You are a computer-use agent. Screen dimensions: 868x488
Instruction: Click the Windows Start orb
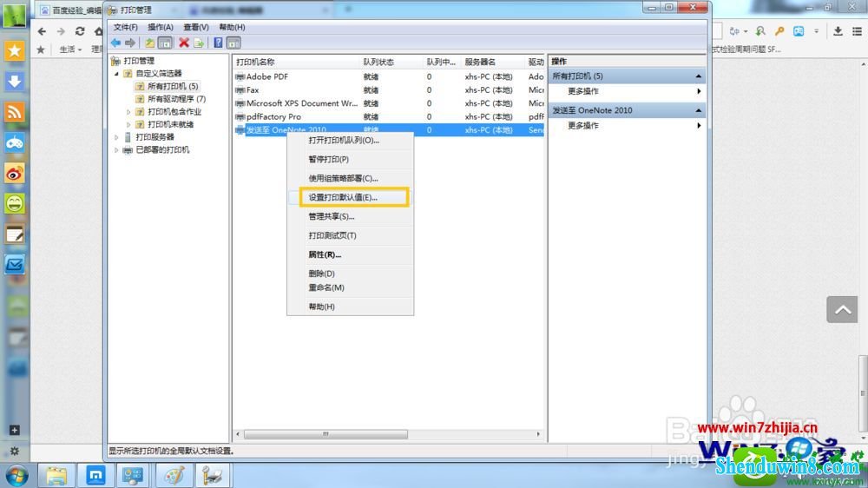[x=16, y=475]
